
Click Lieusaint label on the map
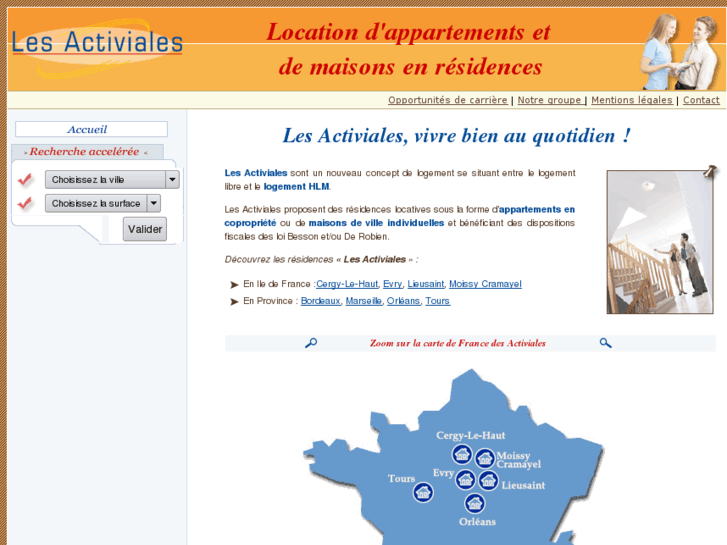523,486
